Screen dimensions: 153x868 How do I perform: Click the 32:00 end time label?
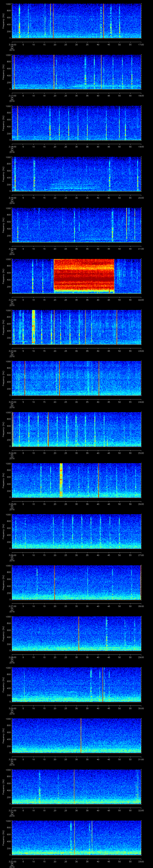141,810
